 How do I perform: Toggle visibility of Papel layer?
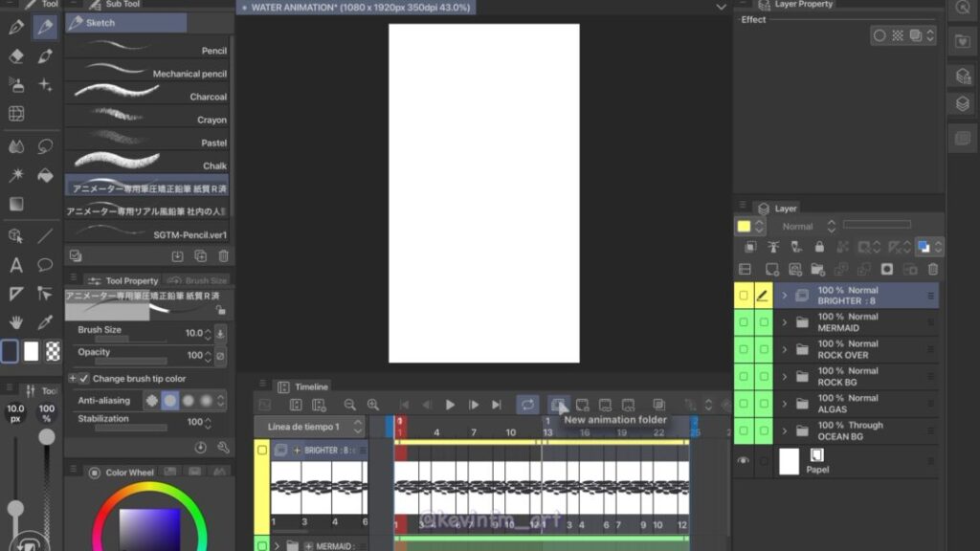(x=743, y=461)
